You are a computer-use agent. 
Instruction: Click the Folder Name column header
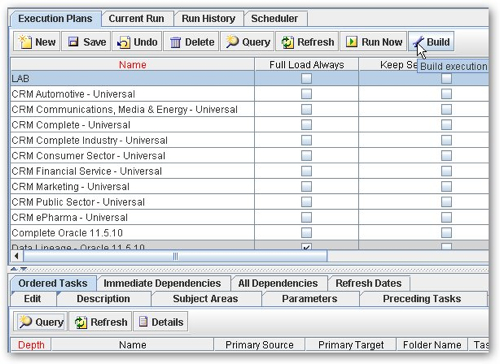click(x=432, y=345)
